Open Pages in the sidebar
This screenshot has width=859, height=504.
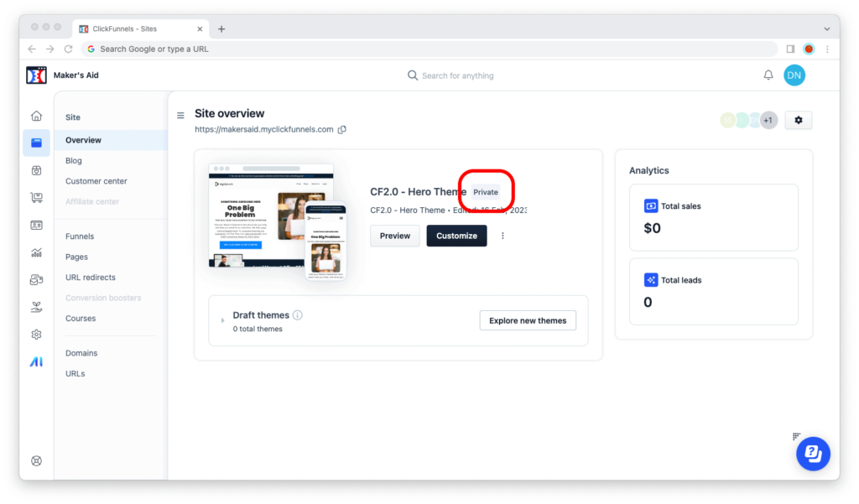[x=76, y=257]
